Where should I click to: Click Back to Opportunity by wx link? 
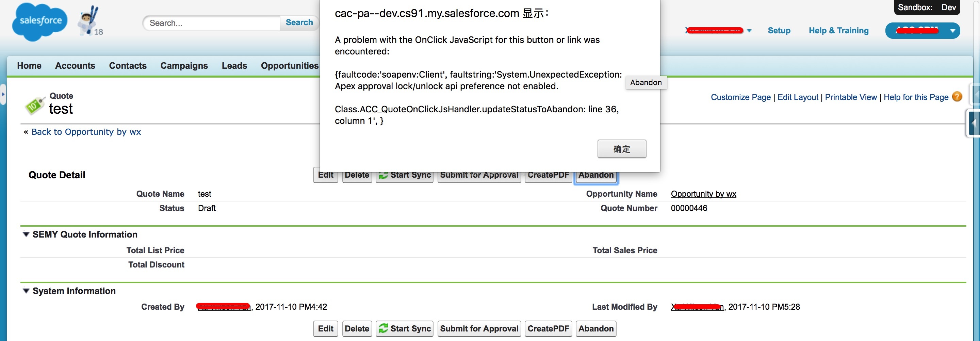[x=86, y=132]
